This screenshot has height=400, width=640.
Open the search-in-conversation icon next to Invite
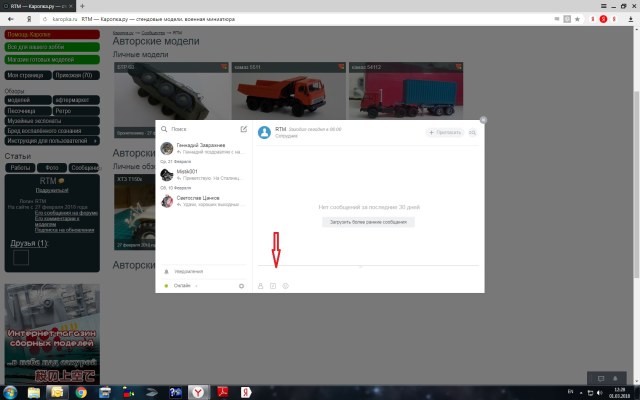tap(473, 132)
